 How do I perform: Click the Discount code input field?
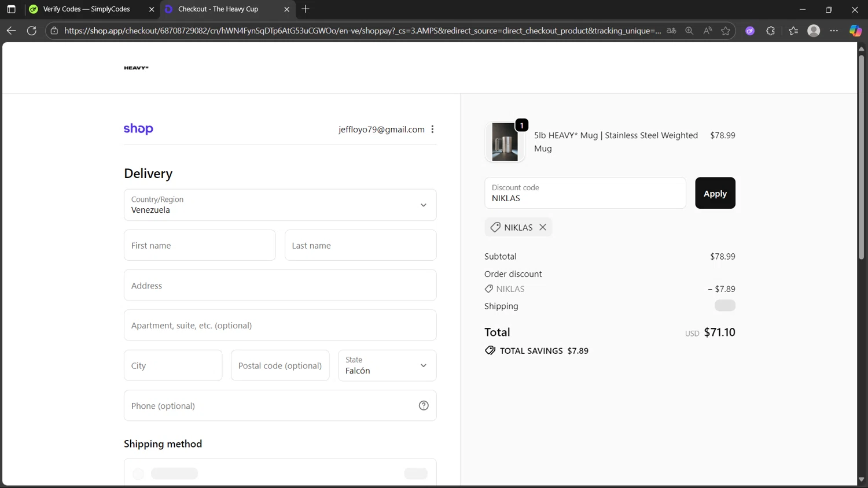click(x=585, y=193)
